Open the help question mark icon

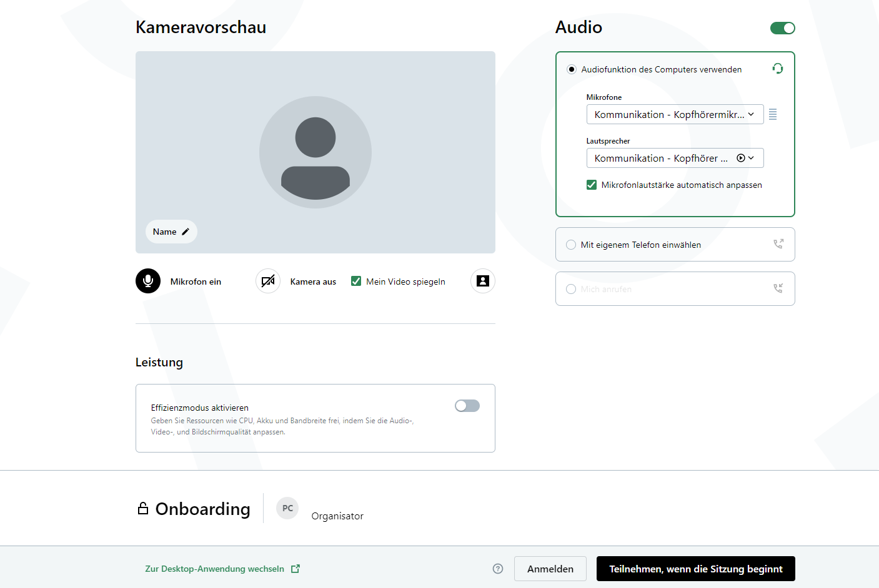(x=498, y=569)
